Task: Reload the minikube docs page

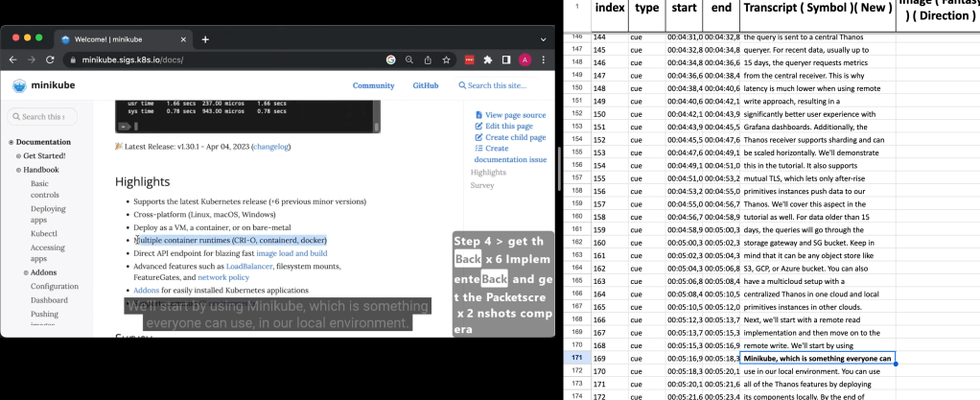Action: pyautogui.click(x=50, y=60)
